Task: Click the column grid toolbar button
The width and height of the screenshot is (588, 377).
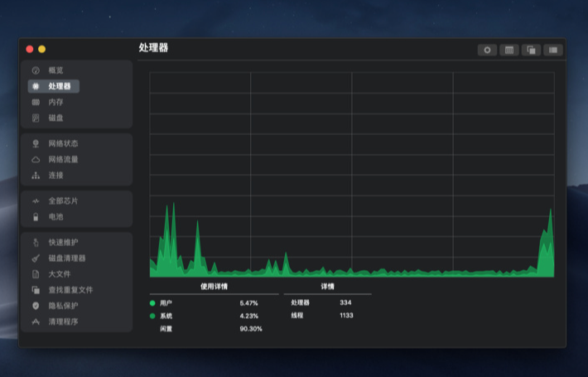Action: click(x=509, y=50)
